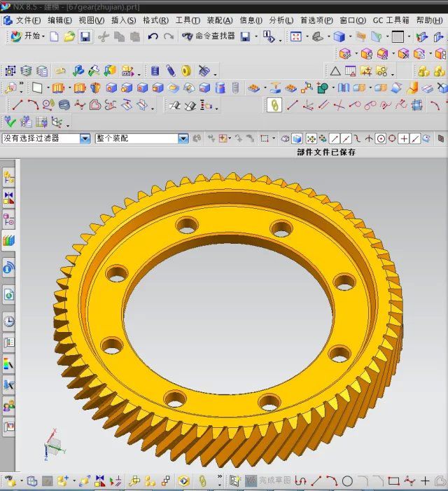Click the New file icon
The width and height of the screenshot is (448, 491).
[x=55, y=36]
